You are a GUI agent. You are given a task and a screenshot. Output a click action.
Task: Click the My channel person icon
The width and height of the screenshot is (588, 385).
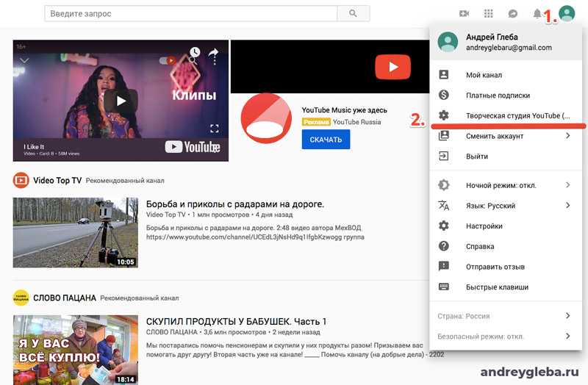444,75
